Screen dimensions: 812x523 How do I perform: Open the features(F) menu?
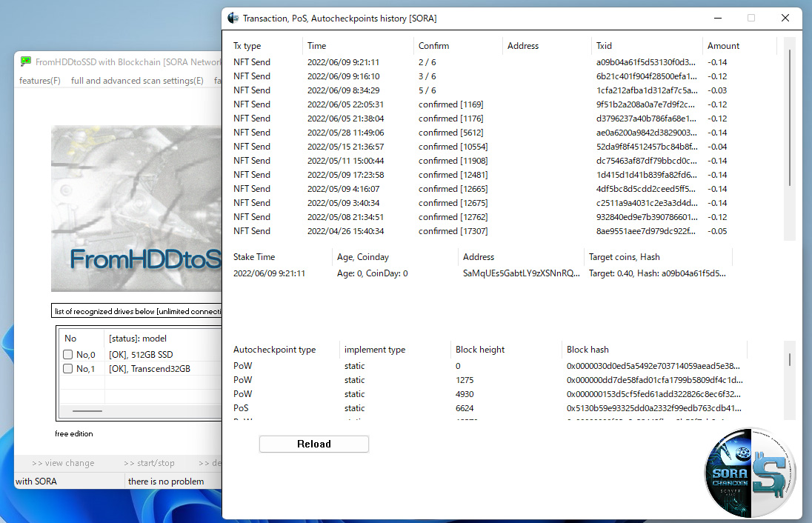click(40, 81)
